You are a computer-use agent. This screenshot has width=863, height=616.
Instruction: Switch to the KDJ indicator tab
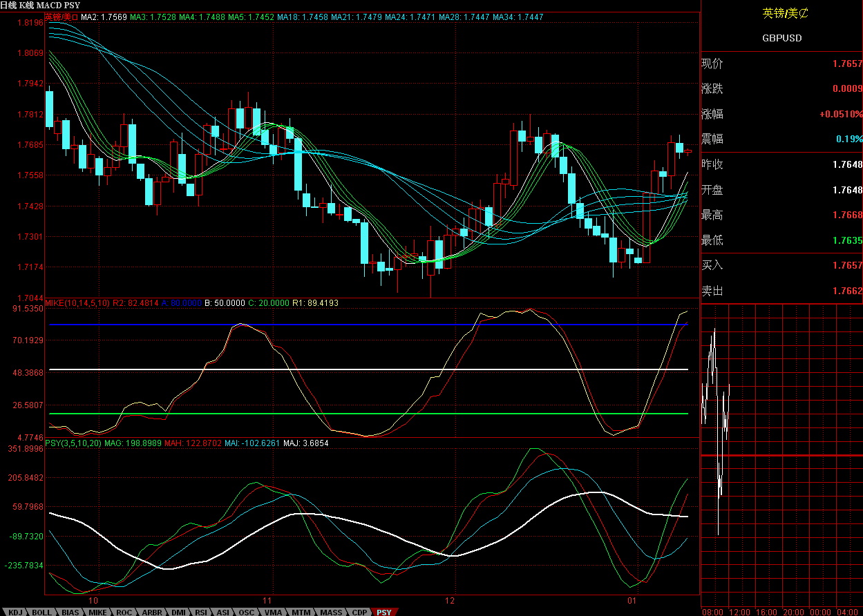(15, 612)
